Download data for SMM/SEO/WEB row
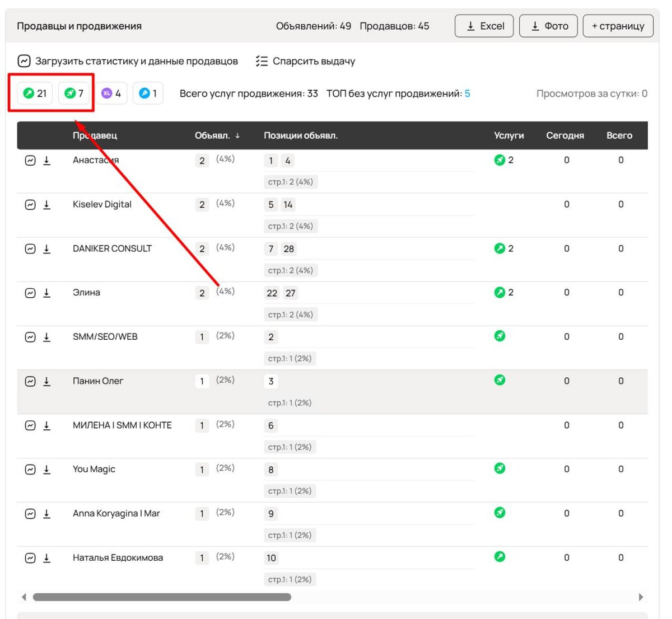Image resolution: width=672 pixels, height=619 pixels. pos(46,337)
